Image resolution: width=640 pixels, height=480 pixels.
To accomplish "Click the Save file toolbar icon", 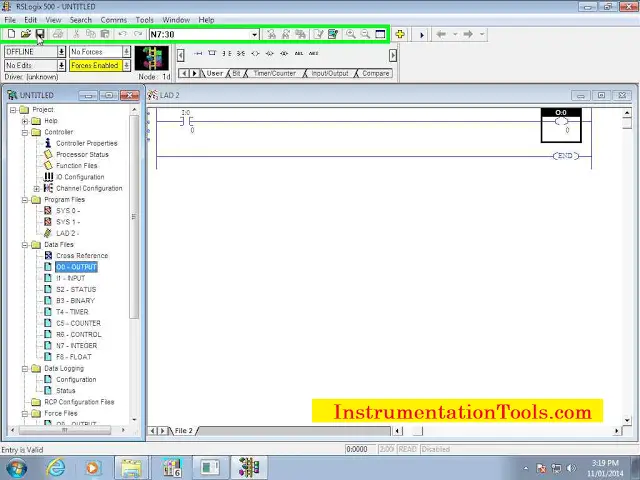I will 40,34.
